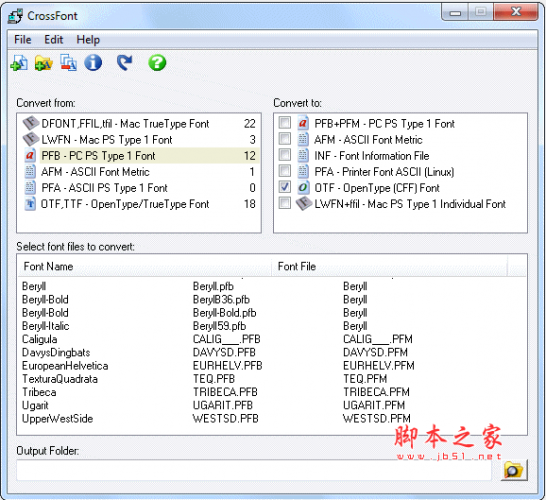Viewport: 546px width, 500px height.
Task: Uncheck OTF OpenType (CFF) Font checkbox
Action: [285, 187]
